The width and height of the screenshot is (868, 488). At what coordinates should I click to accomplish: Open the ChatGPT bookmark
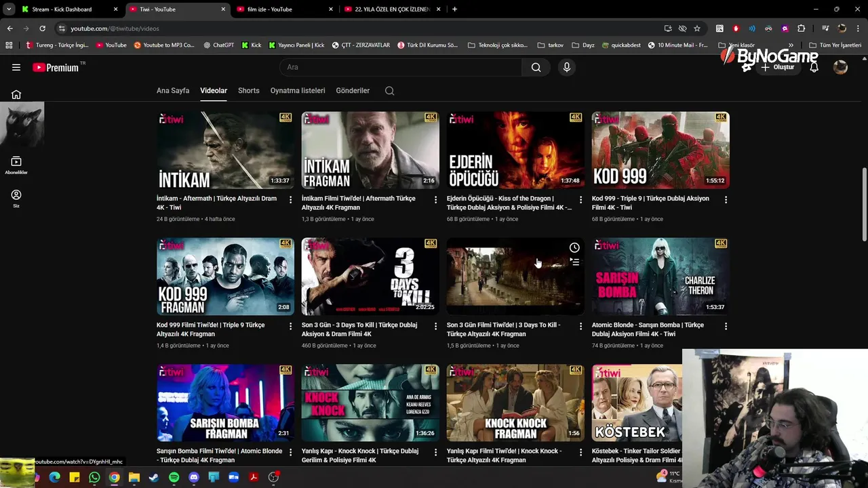tap(218, 45)
